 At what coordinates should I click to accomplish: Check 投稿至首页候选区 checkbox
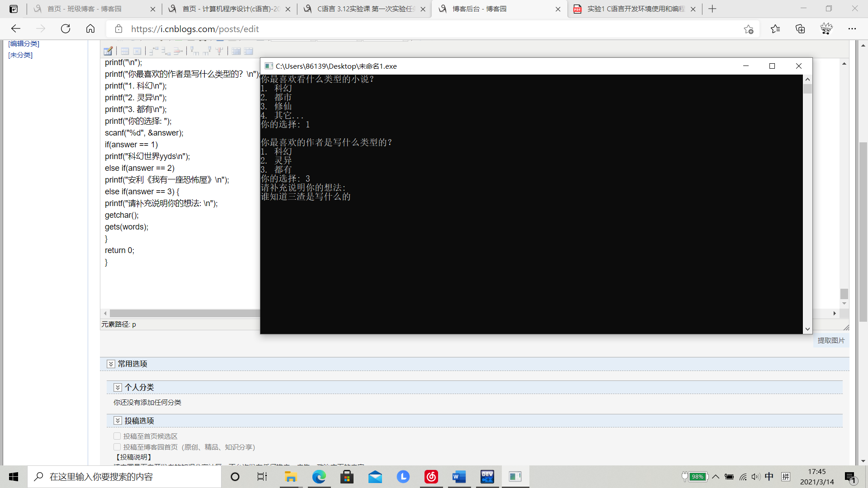(x=117, y=436)
